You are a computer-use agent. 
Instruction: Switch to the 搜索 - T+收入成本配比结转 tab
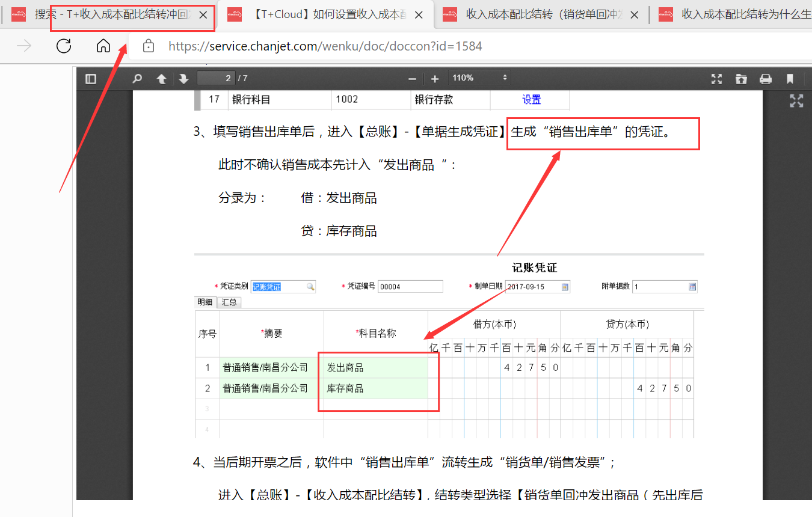pos(108,14)
